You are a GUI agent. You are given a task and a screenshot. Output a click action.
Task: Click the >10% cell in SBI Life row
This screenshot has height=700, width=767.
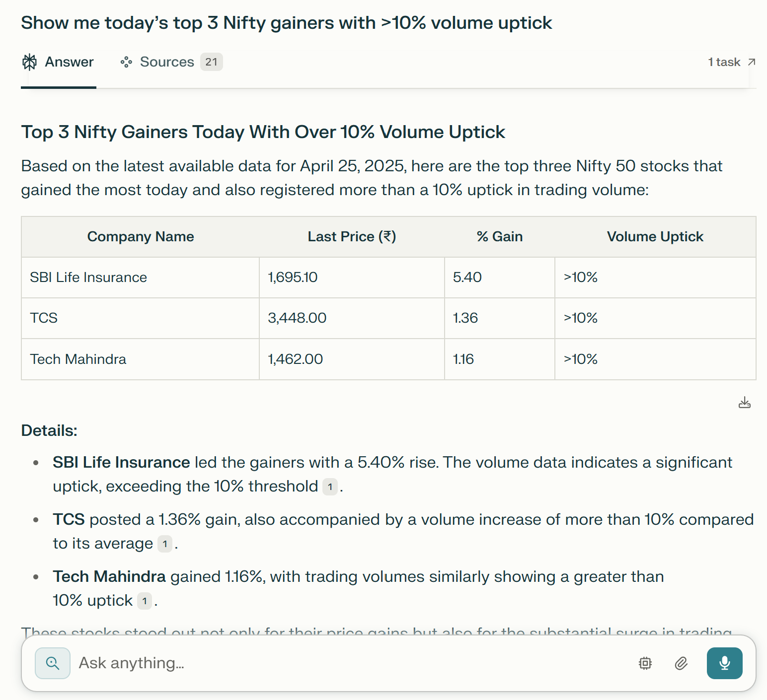pos(655,278)
